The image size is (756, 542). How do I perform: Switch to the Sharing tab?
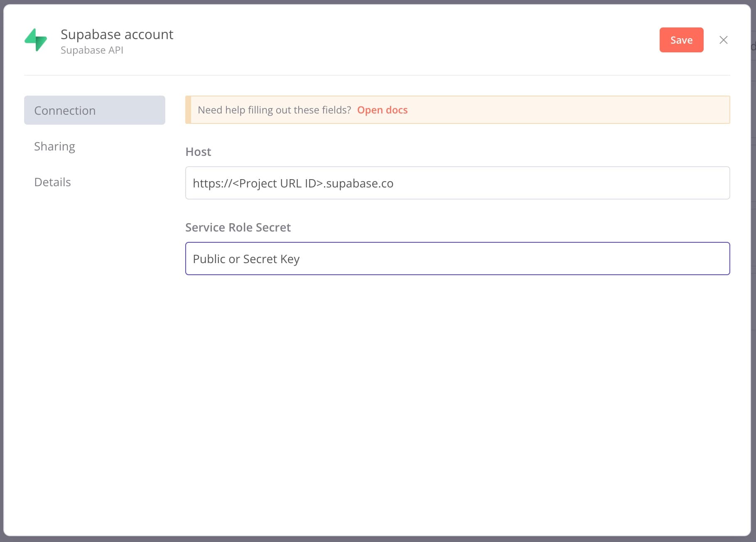[55, 146]
